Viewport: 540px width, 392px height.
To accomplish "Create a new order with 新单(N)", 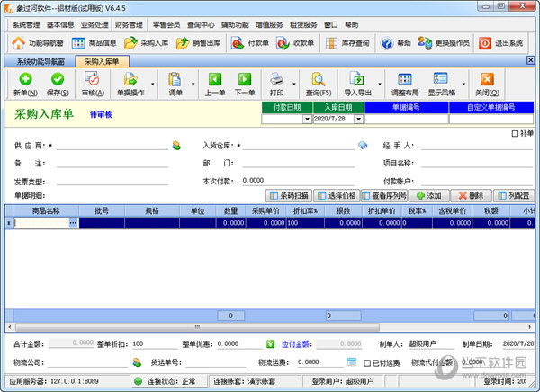I will (25, 85).
